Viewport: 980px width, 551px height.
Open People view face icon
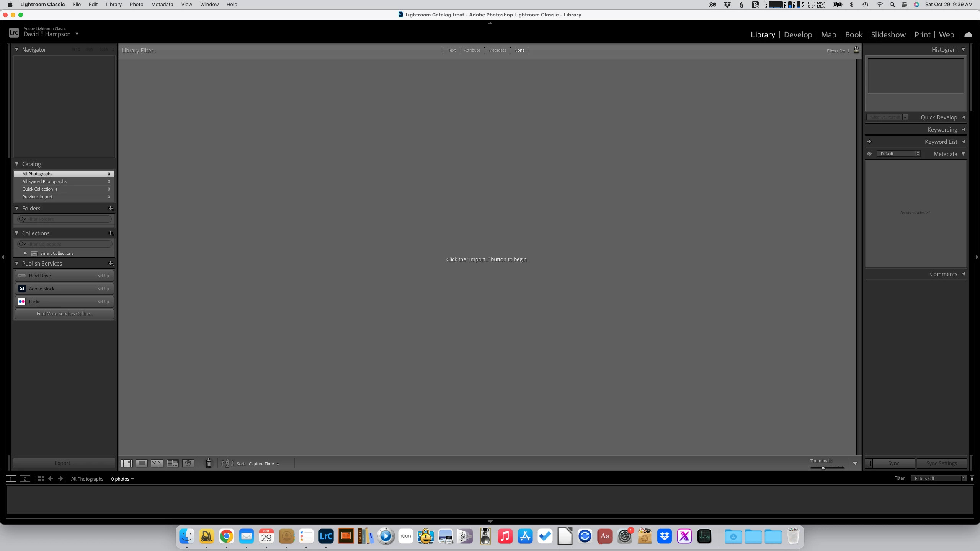(188, 463)
